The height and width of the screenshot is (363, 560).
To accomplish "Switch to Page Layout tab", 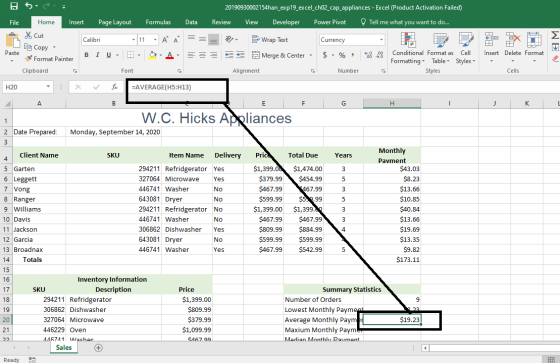I will [115, 22].
